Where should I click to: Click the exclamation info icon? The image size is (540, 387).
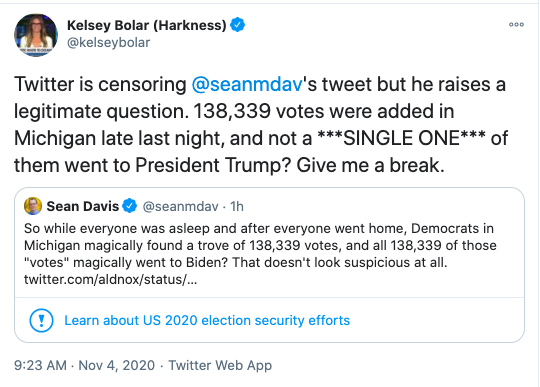point(41,321)
